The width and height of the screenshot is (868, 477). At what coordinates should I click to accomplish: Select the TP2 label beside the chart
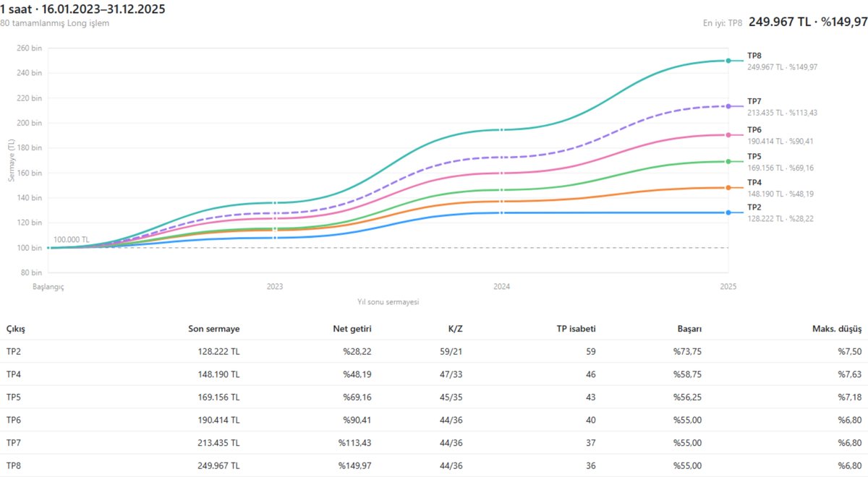pyautogui.click(x=754, y=207)
